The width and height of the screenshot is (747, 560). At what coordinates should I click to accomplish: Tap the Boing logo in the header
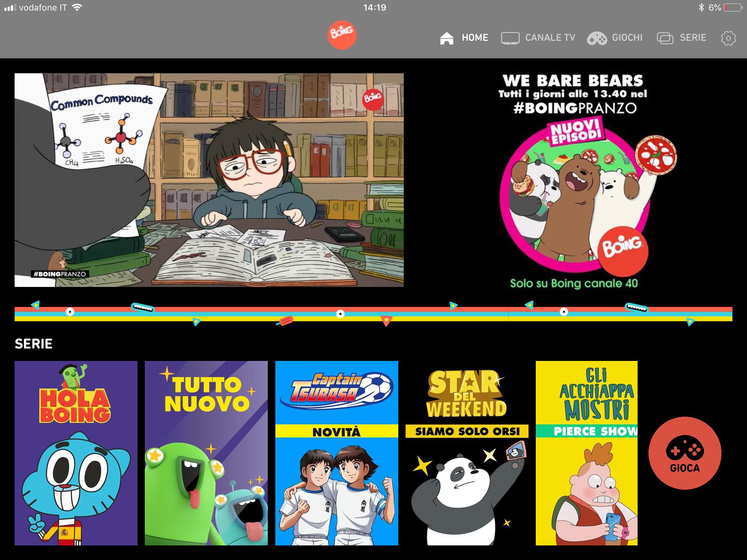click(x=342, y=35)
